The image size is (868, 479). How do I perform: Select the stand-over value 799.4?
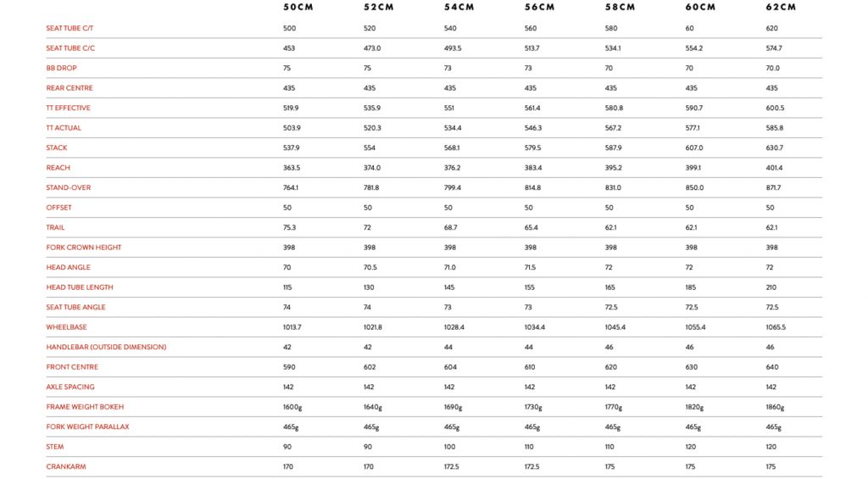453,187
